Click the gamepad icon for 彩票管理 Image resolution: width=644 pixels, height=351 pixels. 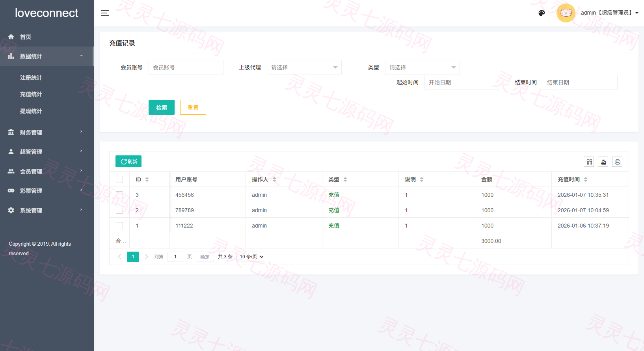coord(11,190)
